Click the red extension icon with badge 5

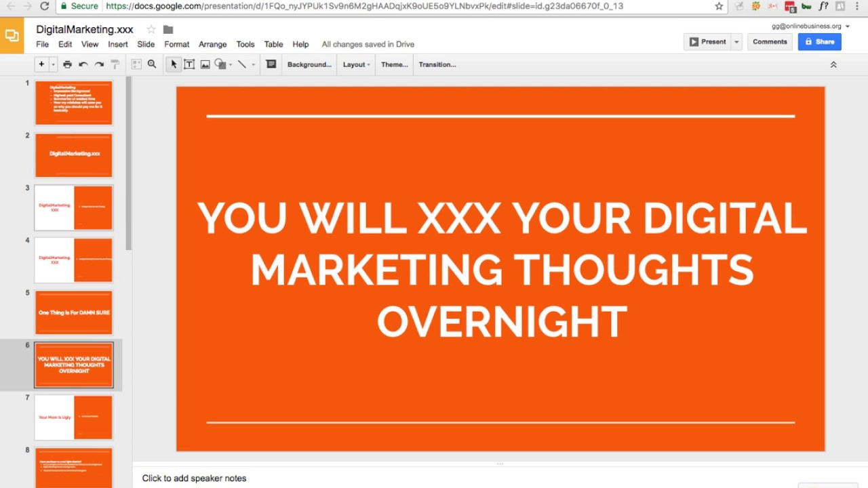789,7
